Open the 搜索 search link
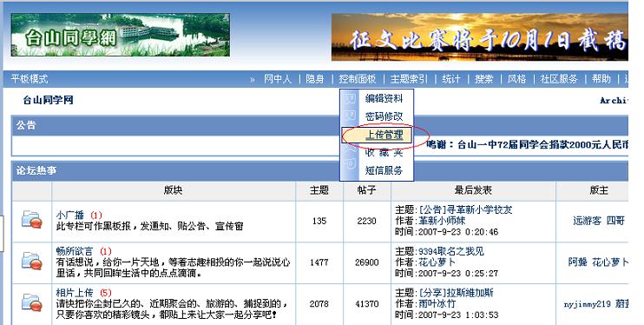Image resolution: width=644 pixels, height=325 pixels. coord(483,79)
